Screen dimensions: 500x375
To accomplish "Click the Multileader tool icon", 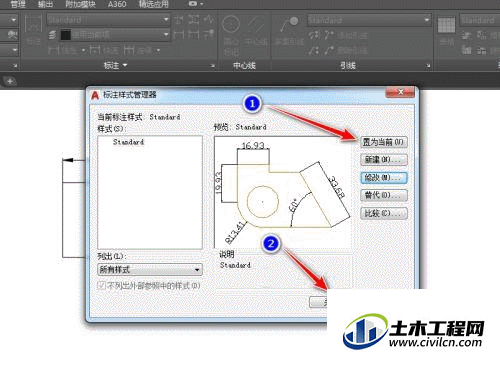I will pos(289,24).
